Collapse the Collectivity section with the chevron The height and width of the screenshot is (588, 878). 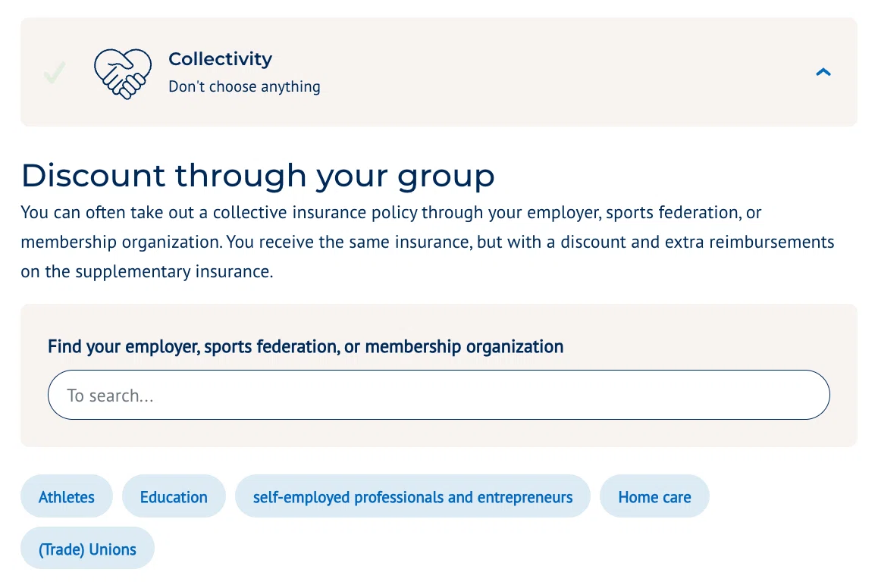pyautogui.click(x=823, y=72)
